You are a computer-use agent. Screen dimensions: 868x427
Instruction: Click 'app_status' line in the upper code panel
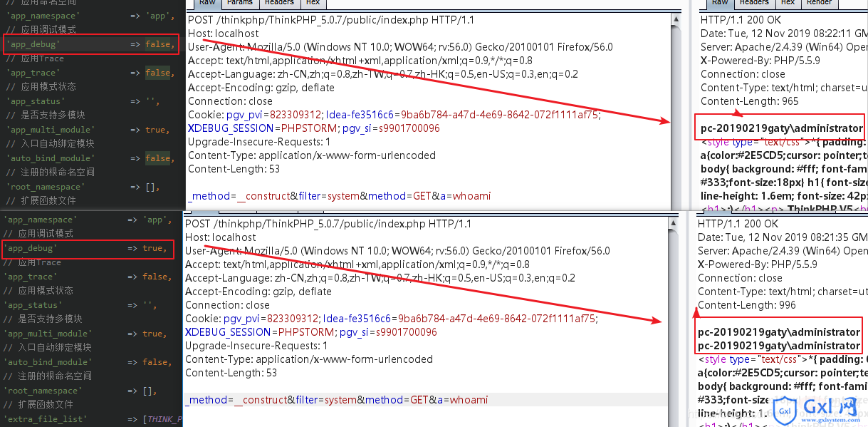[x=83, y=101]
